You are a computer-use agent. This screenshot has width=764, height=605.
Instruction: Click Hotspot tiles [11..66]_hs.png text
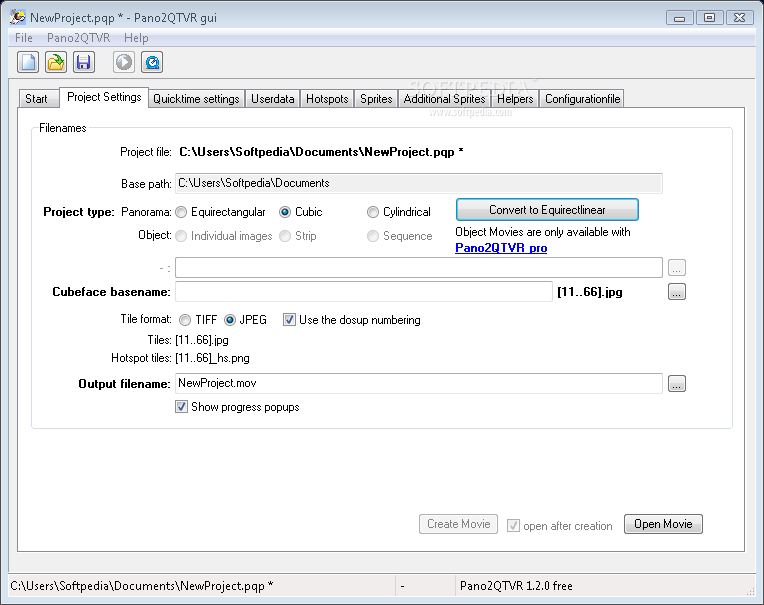coord(212,359)
